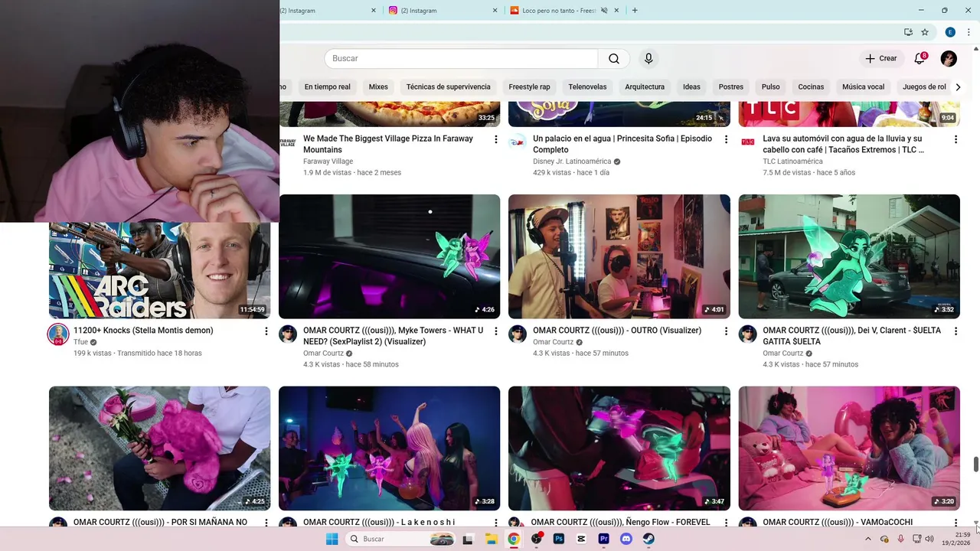The height and width of the screenshot is (551, 980).
Task: Open 11200+ Knocks (Stella Montis demon) title
Action: point(143,331)
